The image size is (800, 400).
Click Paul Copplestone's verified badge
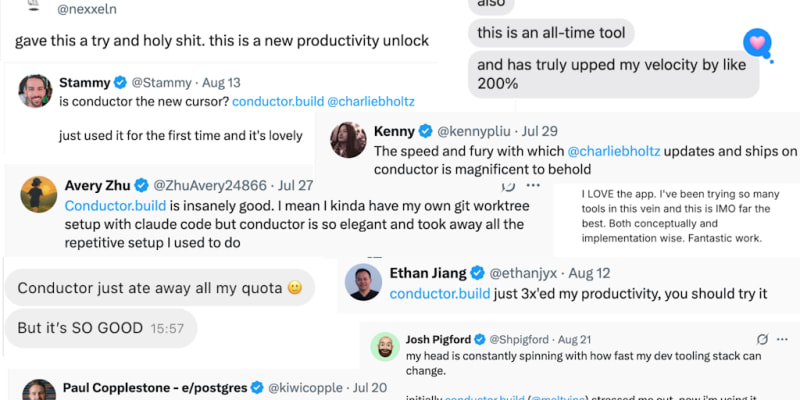pos(258,388)
